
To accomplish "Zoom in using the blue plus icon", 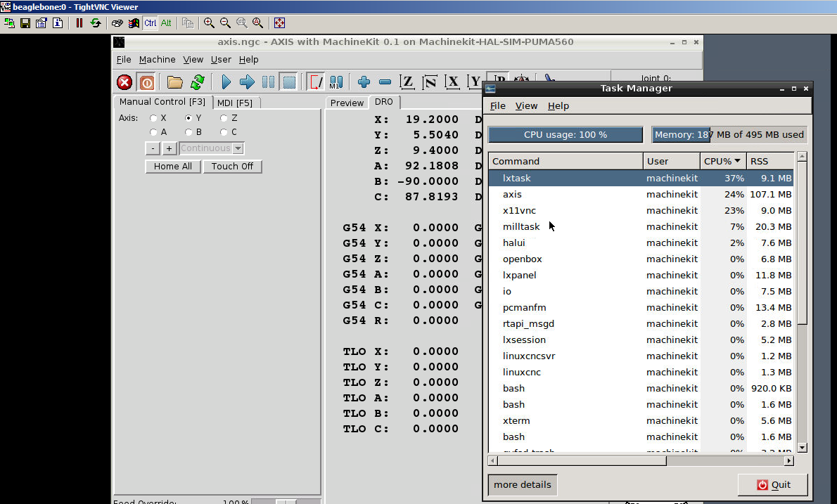I will pos(364,82).
